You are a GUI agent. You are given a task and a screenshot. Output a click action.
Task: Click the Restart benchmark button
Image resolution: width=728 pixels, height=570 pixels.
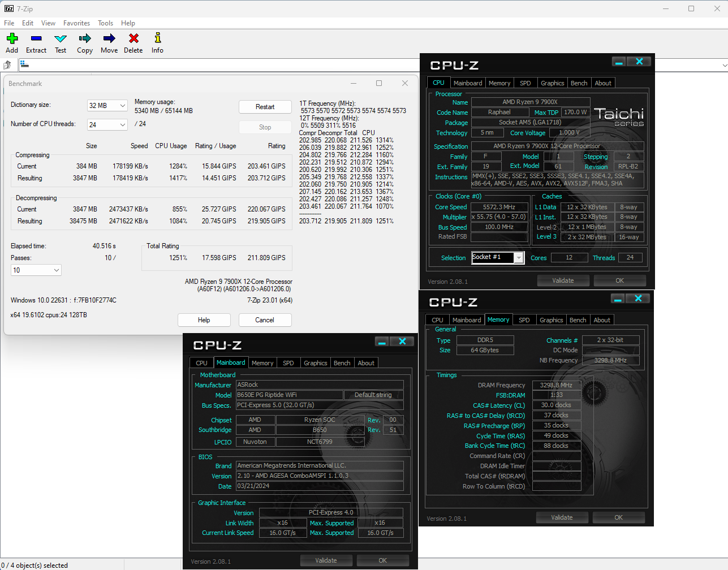(265, 107)
